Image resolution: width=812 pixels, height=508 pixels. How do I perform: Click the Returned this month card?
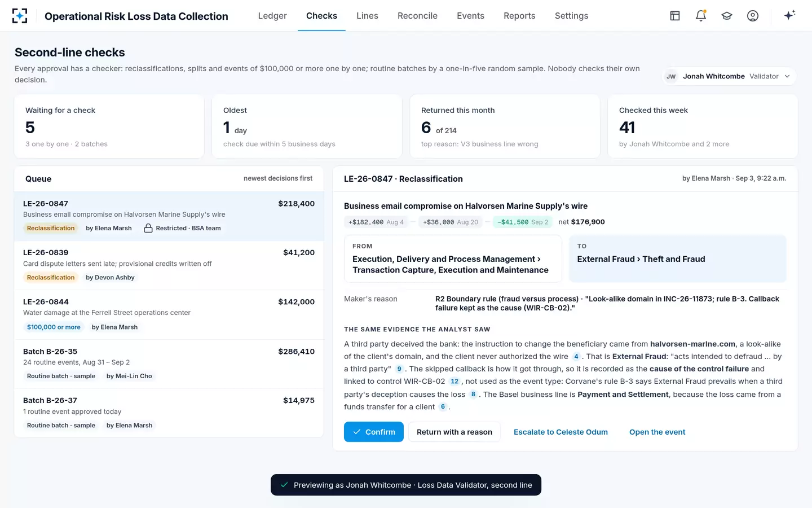[505, 126]
